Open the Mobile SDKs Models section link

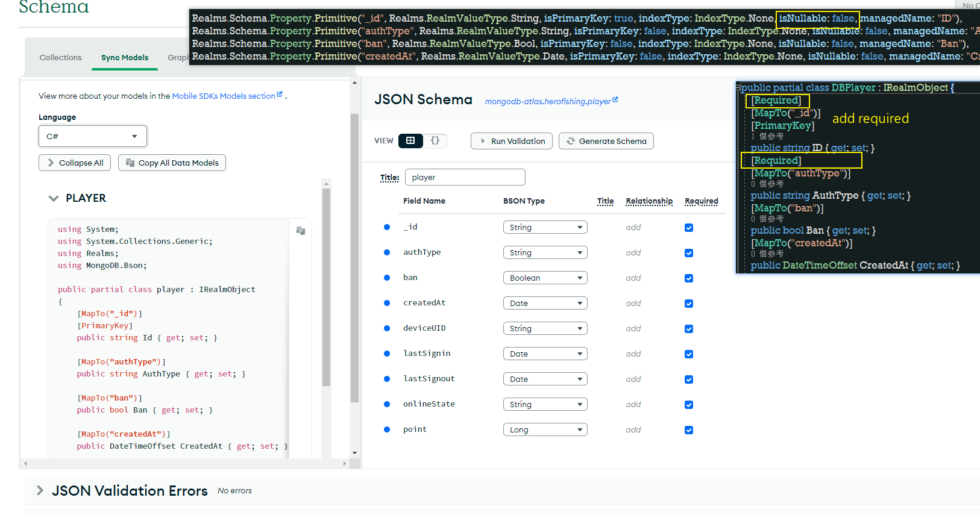224,96
